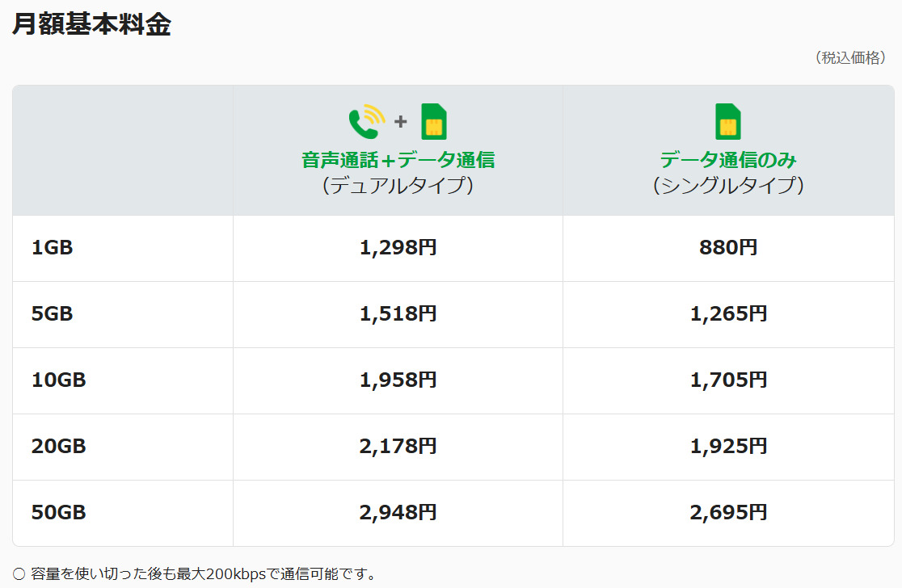Viewport: 902px width, 588px height.
Task: Select the データ通信のみ column header
Action: coord(728,160)
